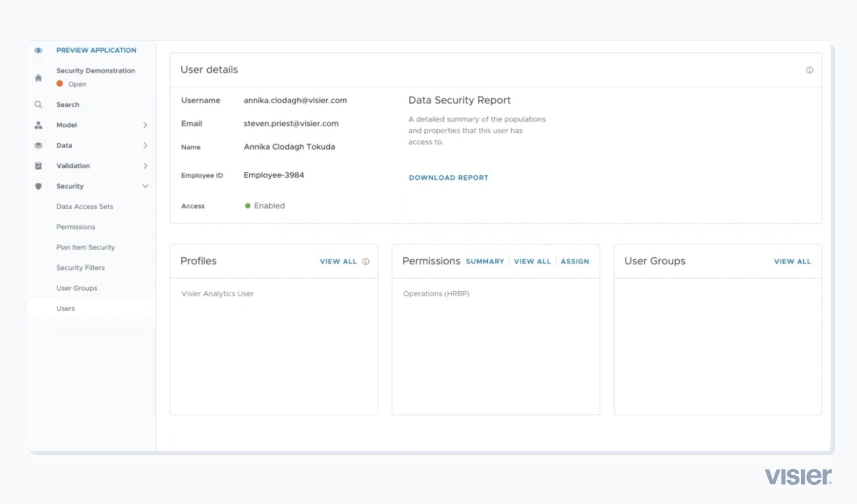
Task: Click the email steven.priest@visier.com
Action: 291,124
